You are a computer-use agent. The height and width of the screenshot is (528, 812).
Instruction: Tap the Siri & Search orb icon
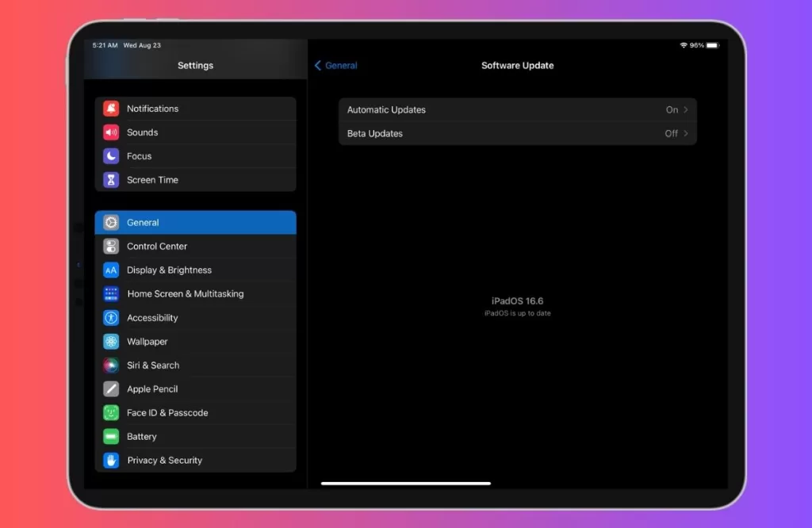111,365
